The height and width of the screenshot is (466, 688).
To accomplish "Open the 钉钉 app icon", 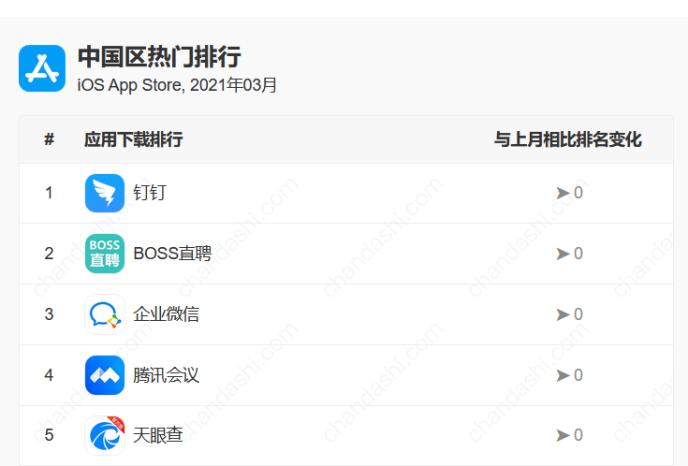I will [x=105, y=193].
